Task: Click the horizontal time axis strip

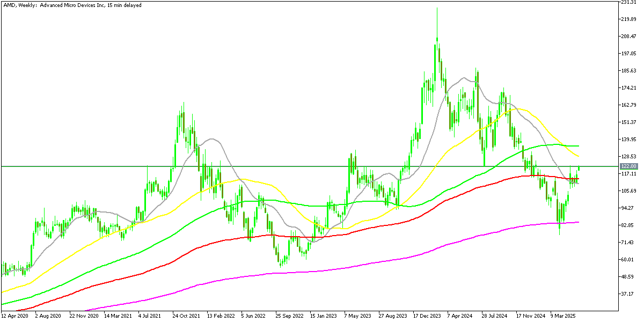Action: pyautogui.click(x=322, y=317)
